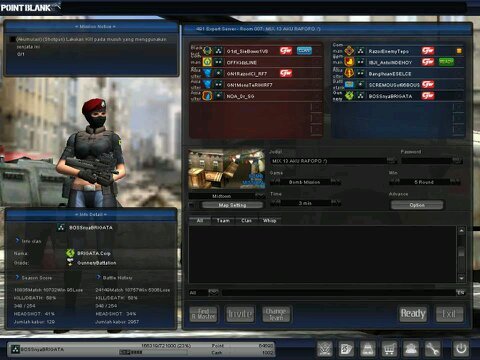Click the GW badge next to RazorEnemyTepo
The height and width of the screenshot is (360, 480).
click(x=428, y=51)
